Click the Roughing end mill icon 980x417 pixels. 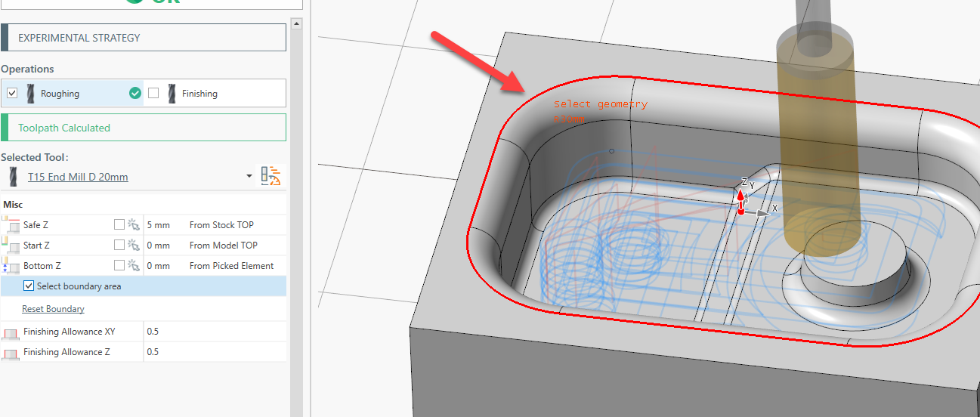[30, 94]
